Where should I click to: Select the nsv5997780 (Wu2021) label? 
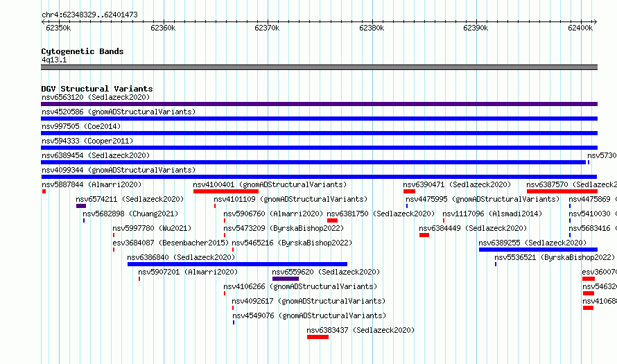(152, 228)
